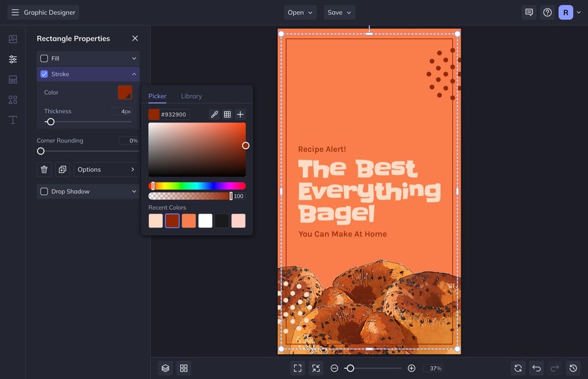
Task: Undo the last action
Action: [x=537, y=368]
